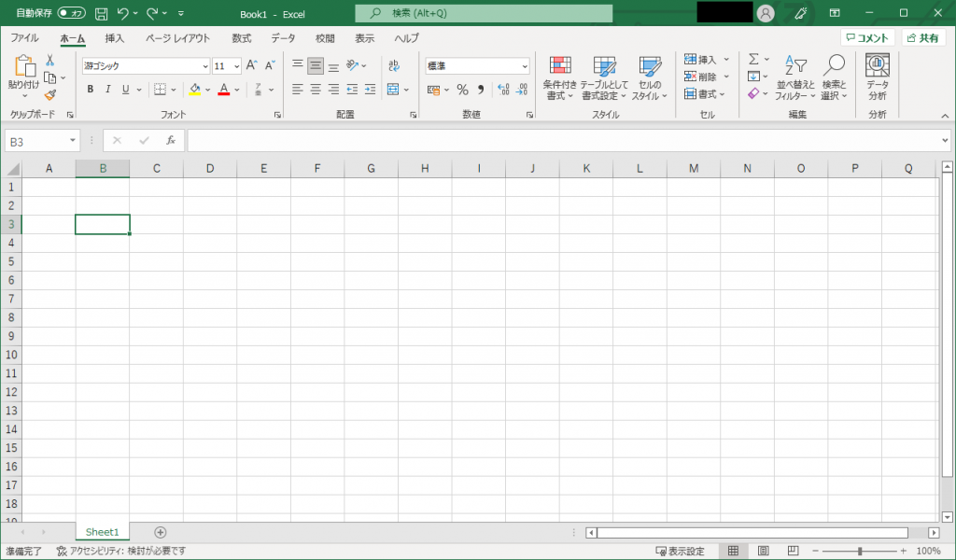The width and height of the screenshot is (956, 560).
Task: Toggle center horizontal alignment
Action: [x=316, y=90]
